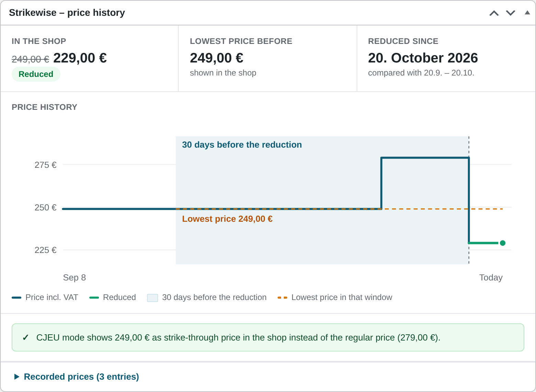Click the 'compared with 20.9. – 20.10.' text
536x392 pixels.
click(421, 73)
